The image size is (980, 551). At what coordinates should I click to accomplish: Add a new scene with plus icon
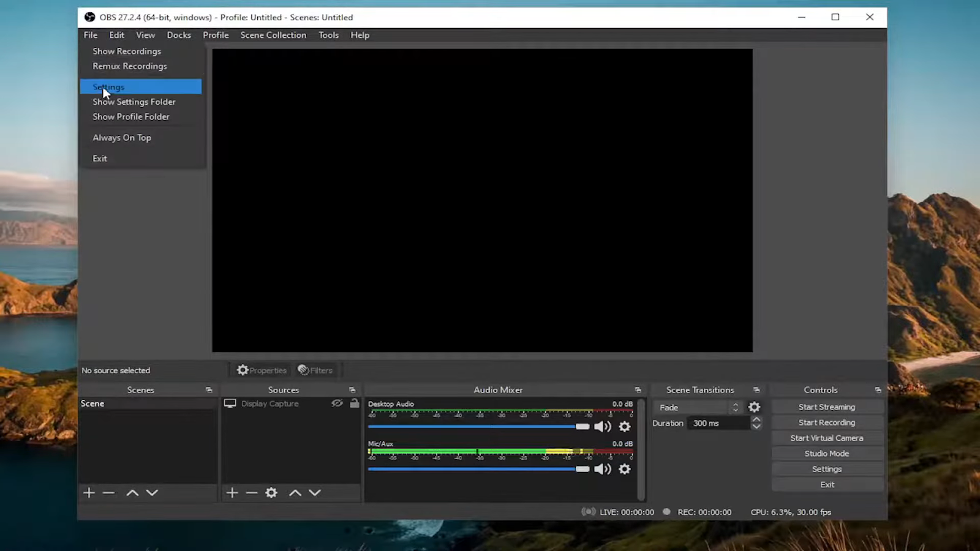(x=88, y=492)
